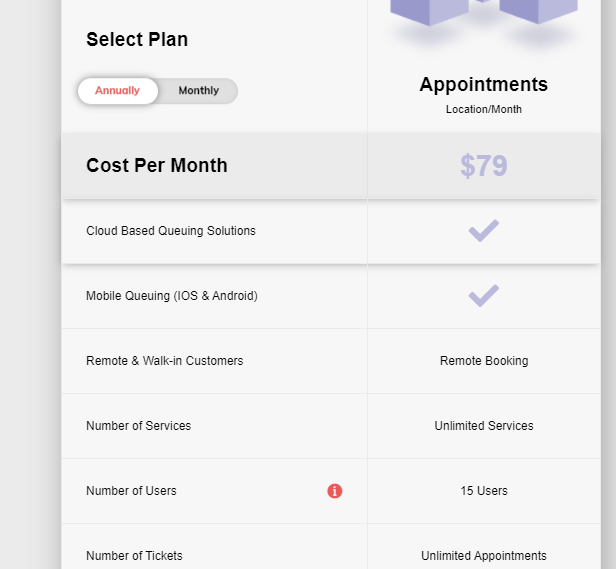
Task: Click the Unlimited Appointments value
Action: click(x=484, y=556)
